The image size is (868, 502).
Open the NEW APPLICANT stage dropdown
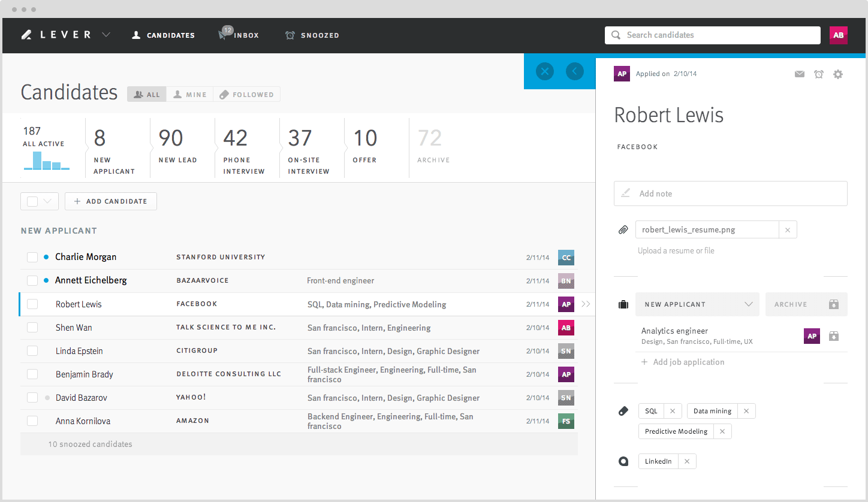click(x=697, y=304)
